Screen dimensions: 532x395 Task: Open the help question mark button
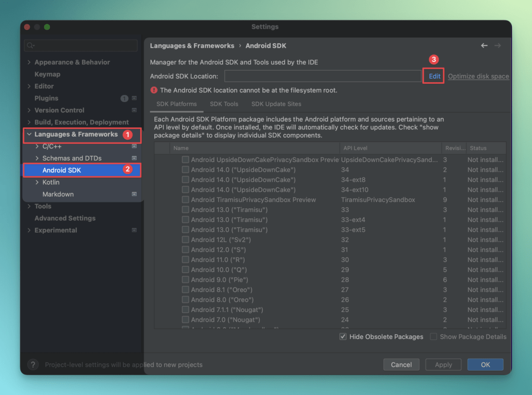coord(33,364)
